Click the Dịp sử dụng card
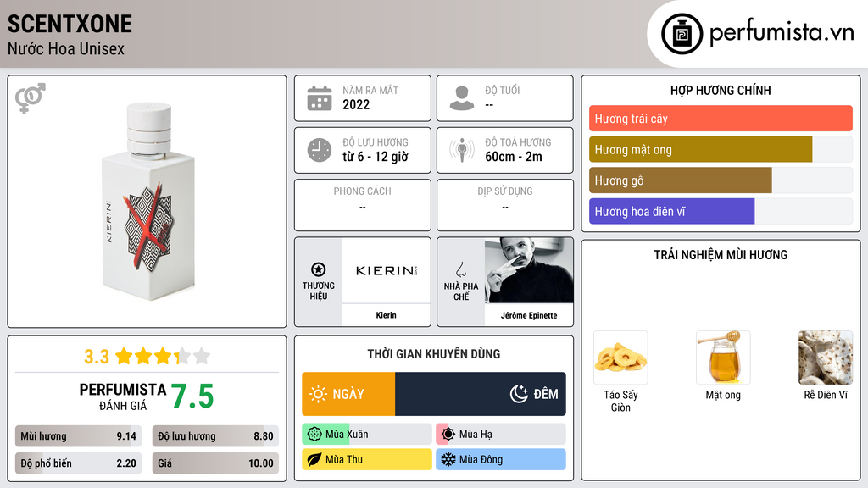Screen dimensions: 868x488 coord(505,205)
